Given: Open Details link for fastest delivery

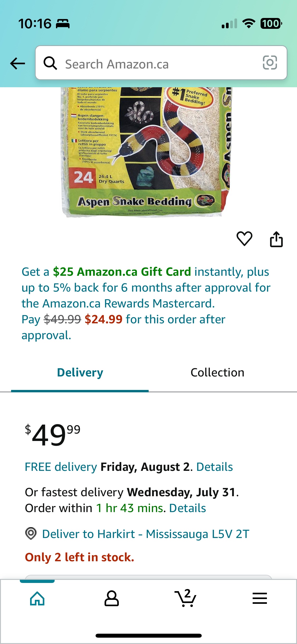Looking at the screenshot, I should point(187,508).
